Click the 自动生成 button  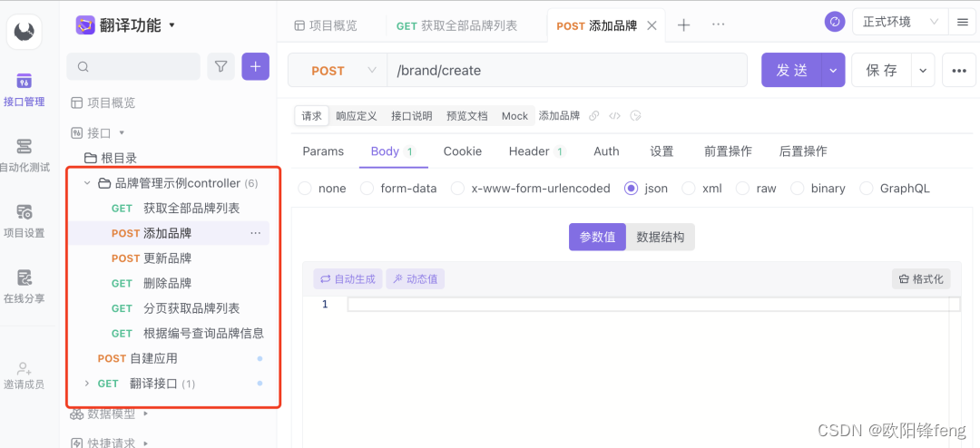click(348, 279)
